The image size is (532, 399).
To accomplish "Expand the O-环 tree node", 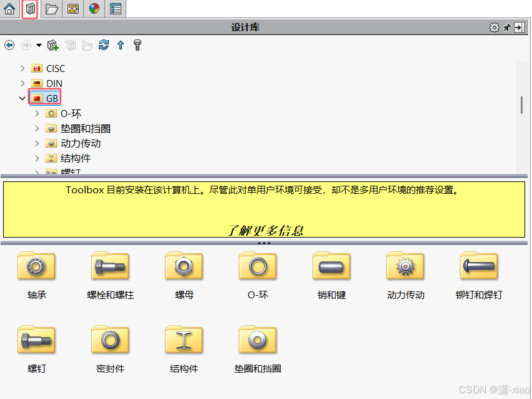I will tap(37, 114).
